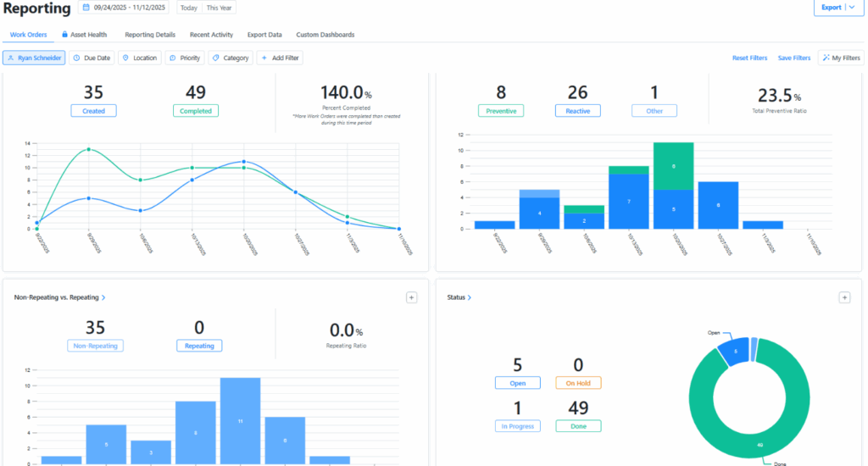Click the plus icon on Add Filter
This screenshot has width=868, height=466.
point(264,58)
